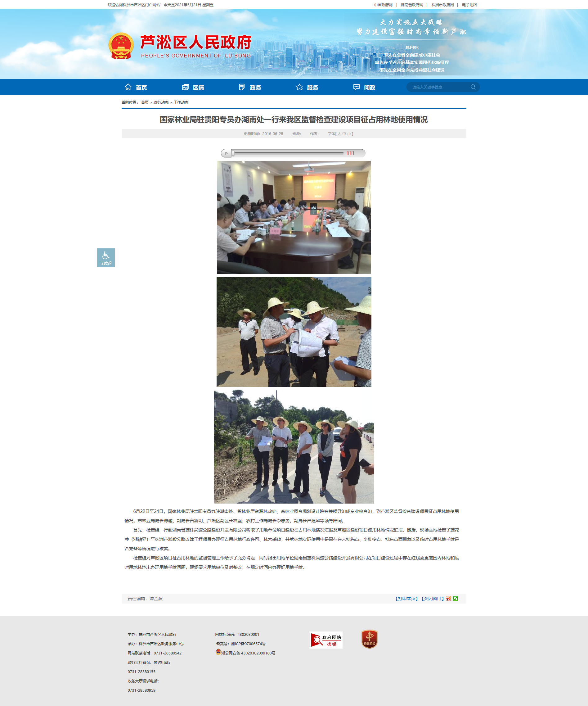Click the national emblem logo

(121, 46)
